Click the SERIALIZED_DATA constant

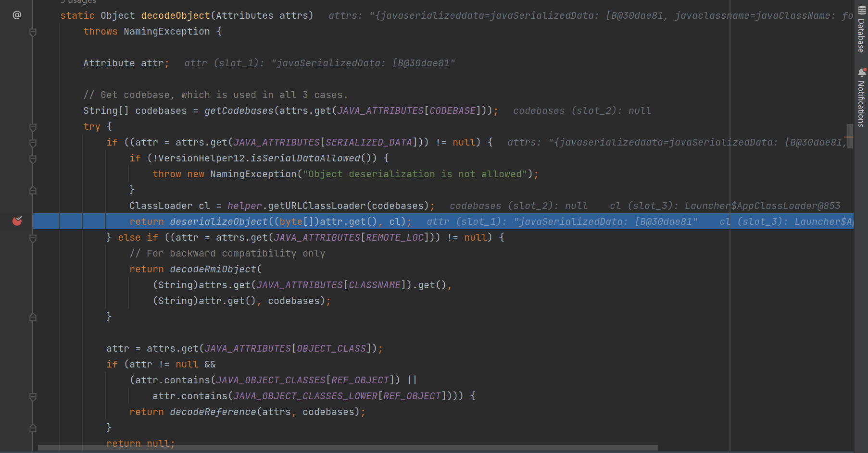(x=369, y=142)
